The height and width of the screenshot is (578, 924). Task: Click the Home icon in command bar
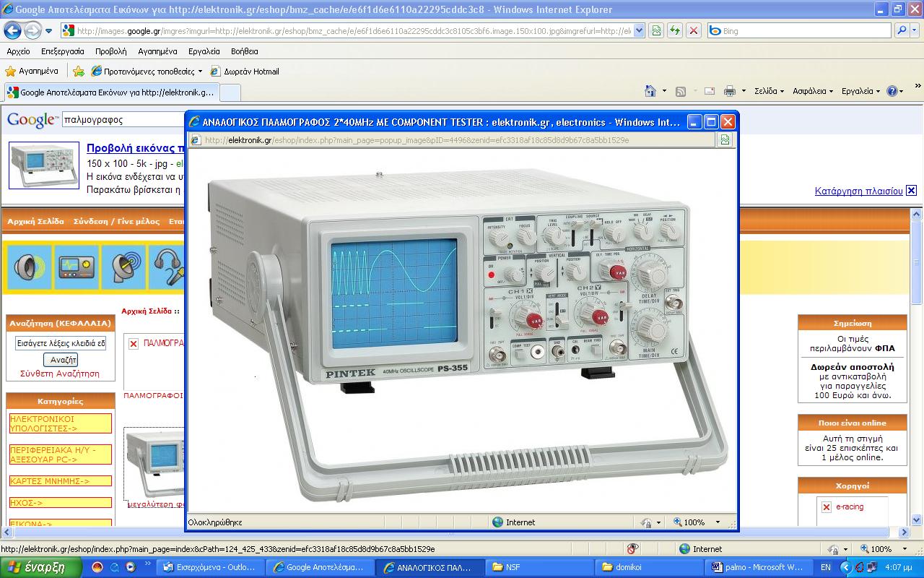point(650,91)
